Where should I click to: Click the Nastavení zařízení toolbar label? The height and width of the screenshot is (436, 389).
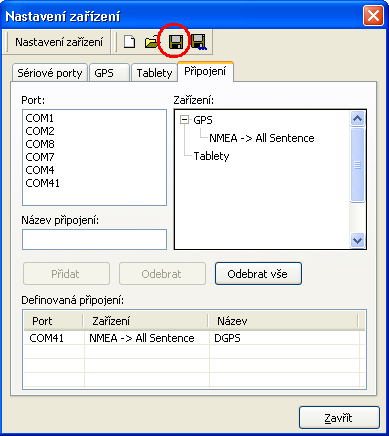pos(59,42)
